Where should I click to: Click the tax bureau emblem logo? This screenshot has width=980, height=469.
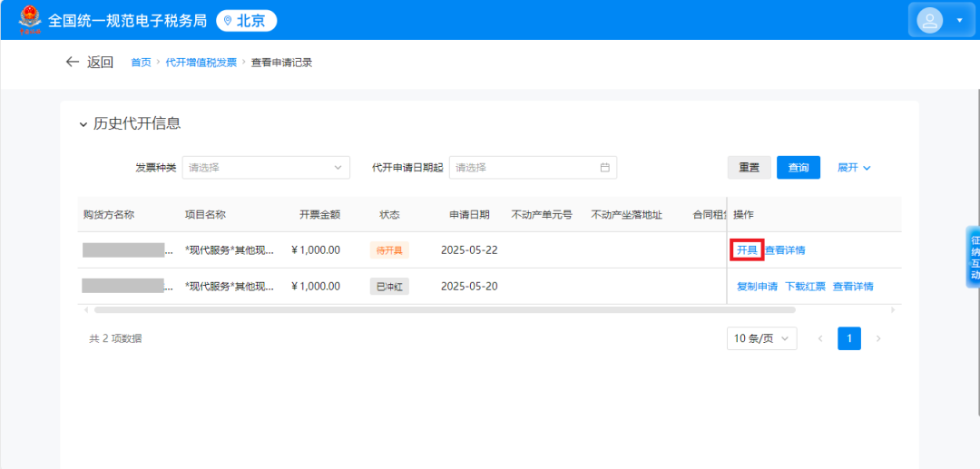[29, 19]
